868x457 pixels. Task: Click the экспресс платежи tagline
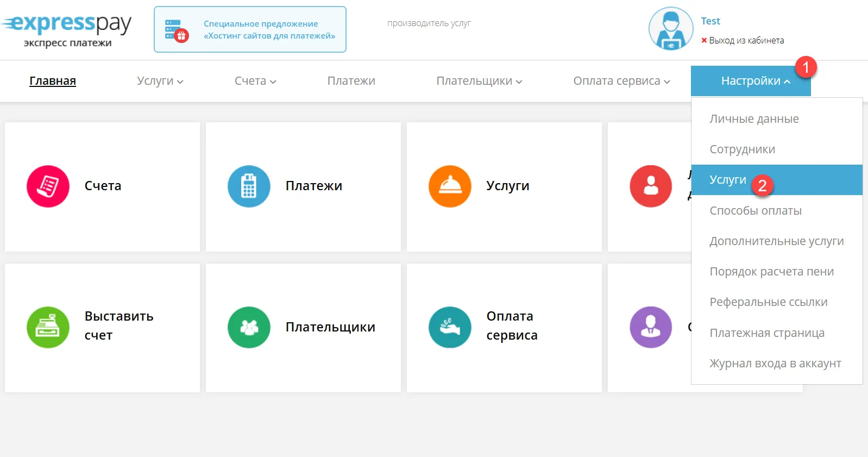click(67, 43)
